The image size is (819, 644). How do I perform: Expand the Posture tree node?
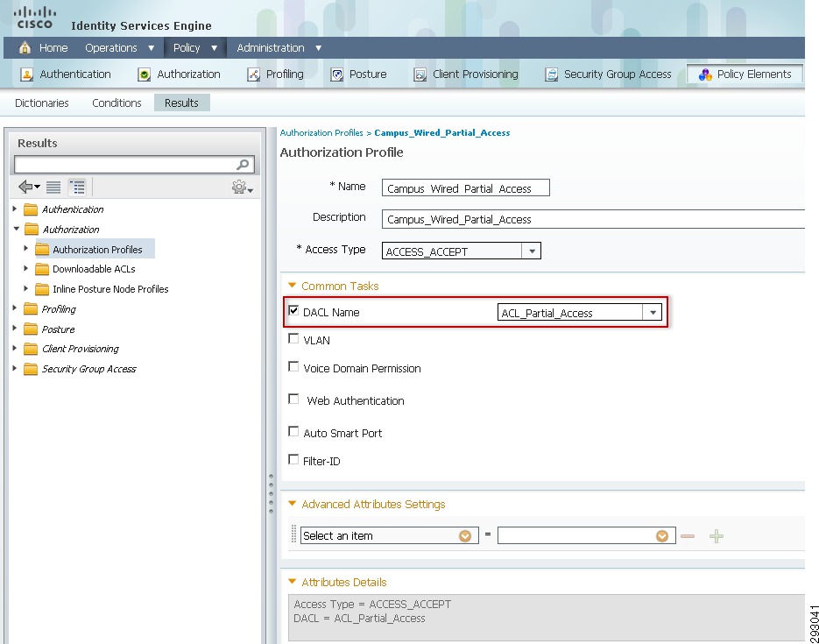tap(15, 328)
